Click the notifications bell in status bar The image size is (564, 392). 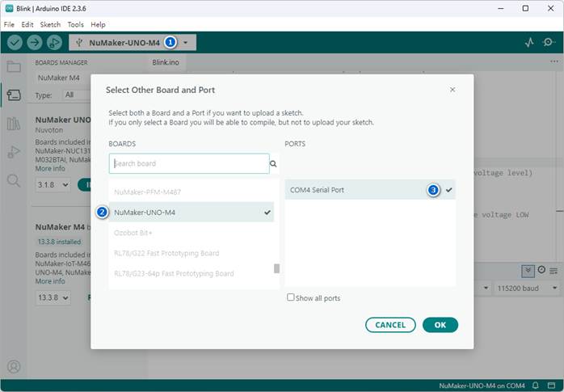(x=534, y=386)
